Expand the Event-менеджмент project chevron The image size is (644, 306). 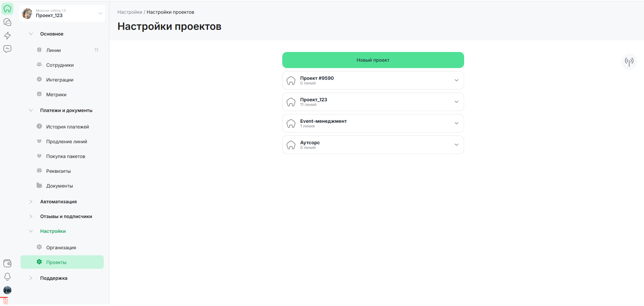[x=456, y=123]
